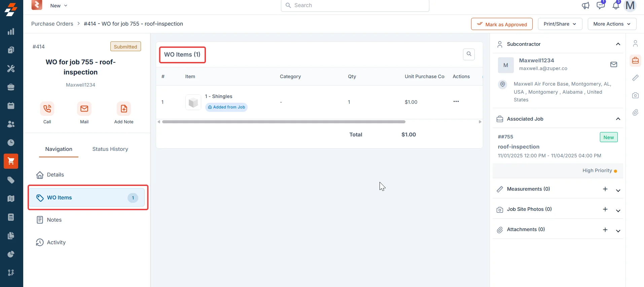This screenshot has width=644, height=287.
Task: Open the workflow branch sidebar icon
Action: click(x=11, y=273)
